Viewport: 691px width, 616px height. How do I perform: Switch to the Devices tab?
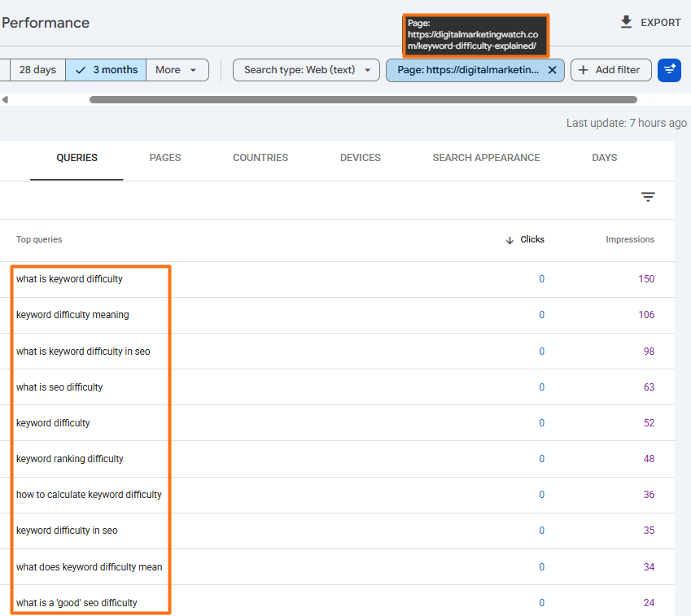[x=360, y=158]
